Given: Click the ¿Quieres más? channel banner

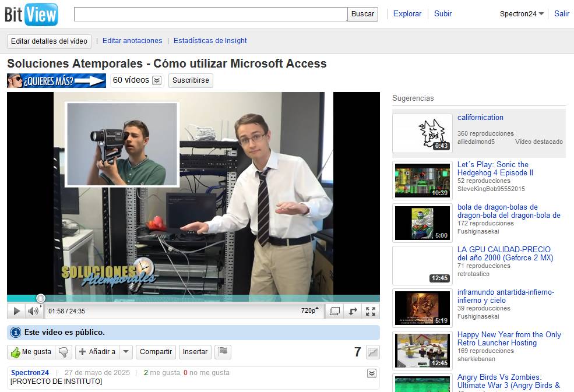Looking at the screenshot, I should click(57, 80).
